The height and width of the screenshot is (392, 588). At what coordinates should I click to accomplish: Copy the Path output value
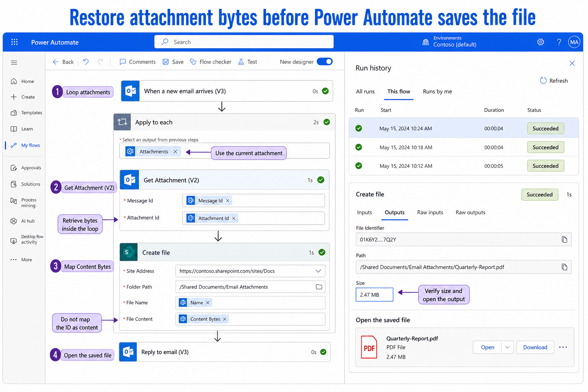pyautogui.click(x=564, y=267)
